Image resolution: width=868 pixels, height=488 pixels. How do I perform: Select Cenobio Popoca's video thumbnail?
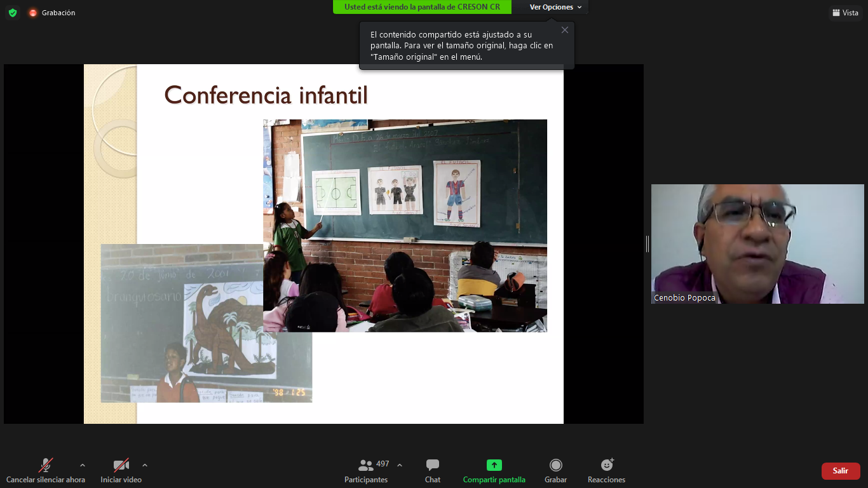(757, 243)
